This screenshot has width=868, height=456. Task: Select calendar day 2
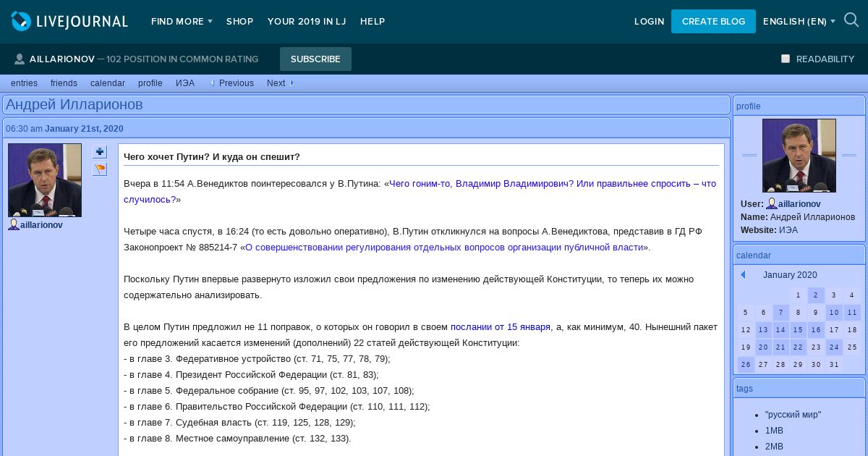(816, 295)
